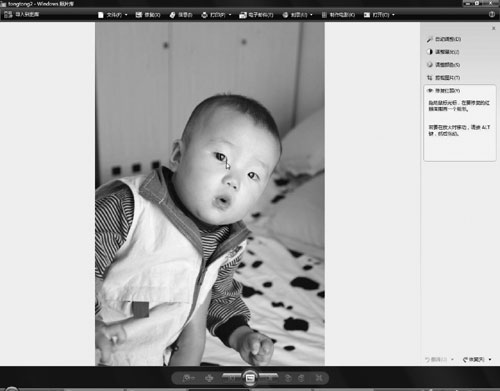Open the Burn menu in the toolbar
Screen dimensions: 500x391
coord(297,15)
